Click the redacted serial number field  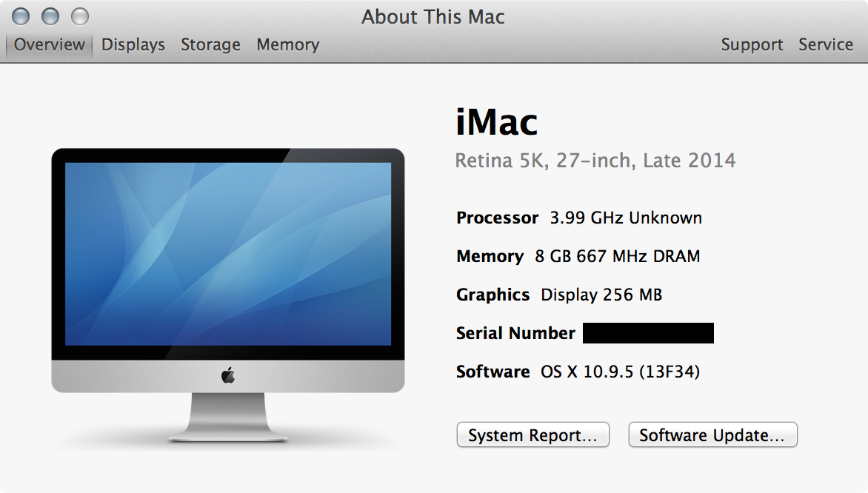[648, 333]
